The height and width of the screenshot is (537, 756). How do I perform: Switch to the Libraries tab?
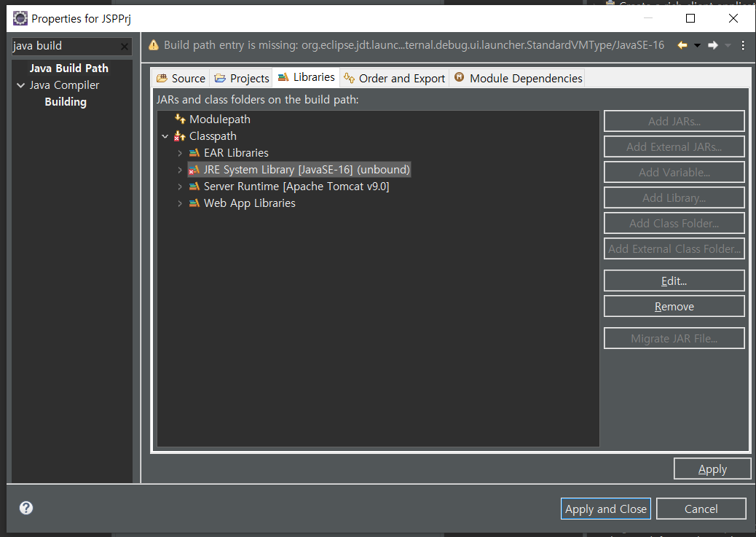306,77
